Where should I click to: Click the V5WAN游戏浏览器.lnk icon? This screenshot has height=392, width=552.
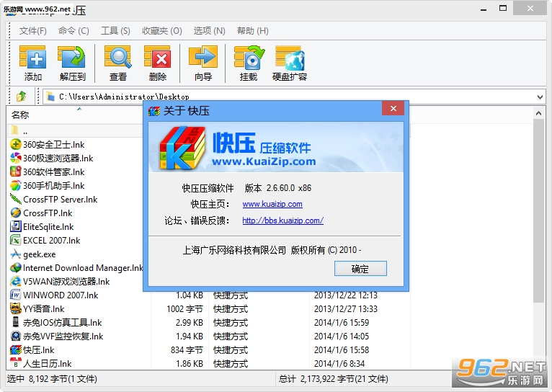pyautogui.click(x=15, y=282)
